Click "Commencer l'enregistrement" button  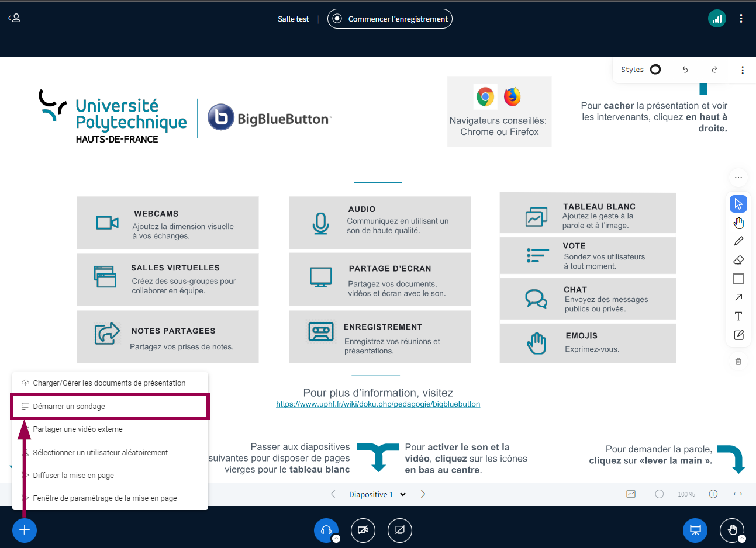pos(390,19)
